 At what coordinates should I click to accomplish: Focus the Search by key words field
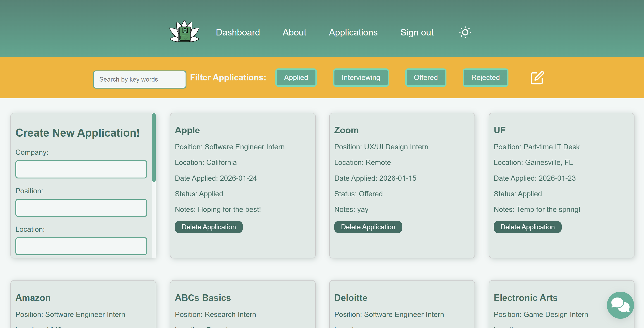139,79
